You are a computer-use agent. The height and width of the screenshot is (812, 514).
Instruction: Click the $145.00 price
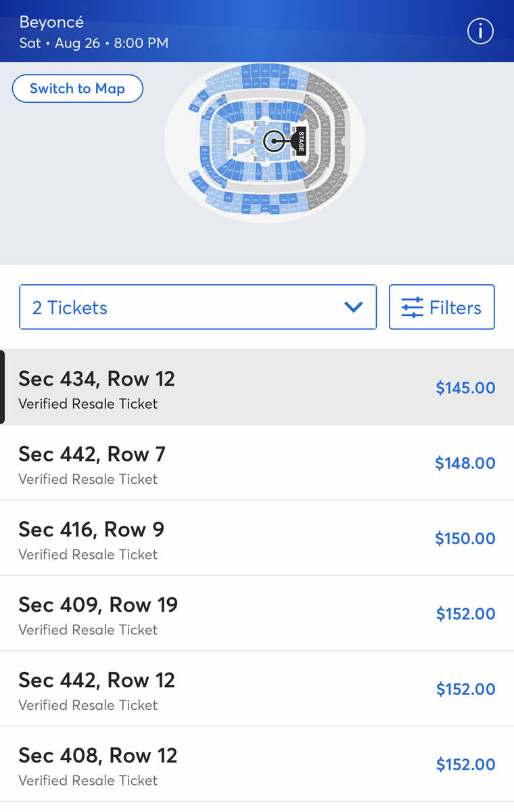tap(465, 388)
